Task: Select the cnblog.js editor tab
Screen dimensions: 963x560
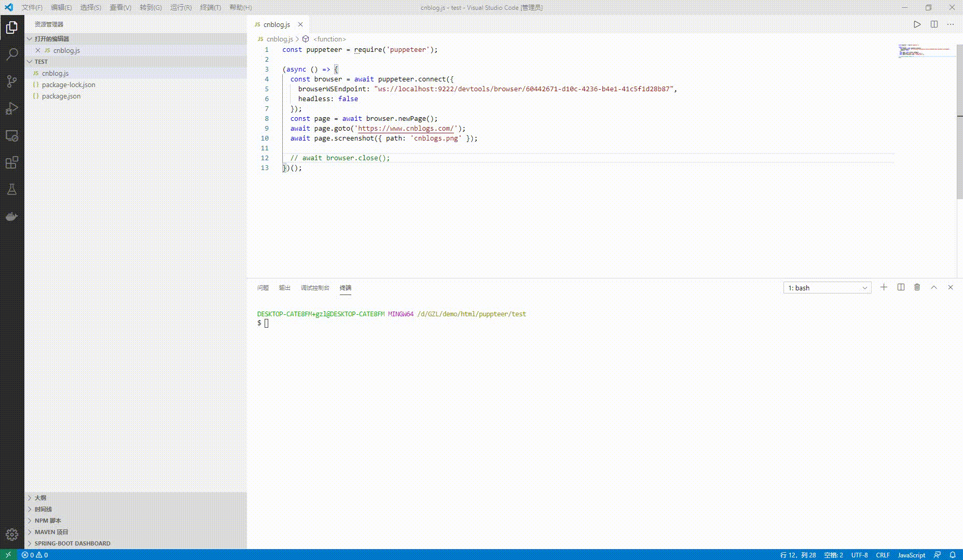Action: tap(277, 24)
